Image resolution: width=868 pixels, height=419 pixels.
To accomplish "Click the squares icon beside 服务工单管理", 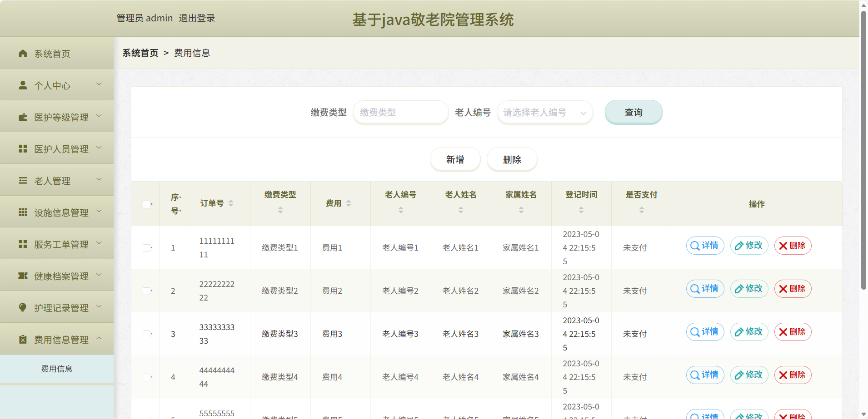I will click(23, 244).
